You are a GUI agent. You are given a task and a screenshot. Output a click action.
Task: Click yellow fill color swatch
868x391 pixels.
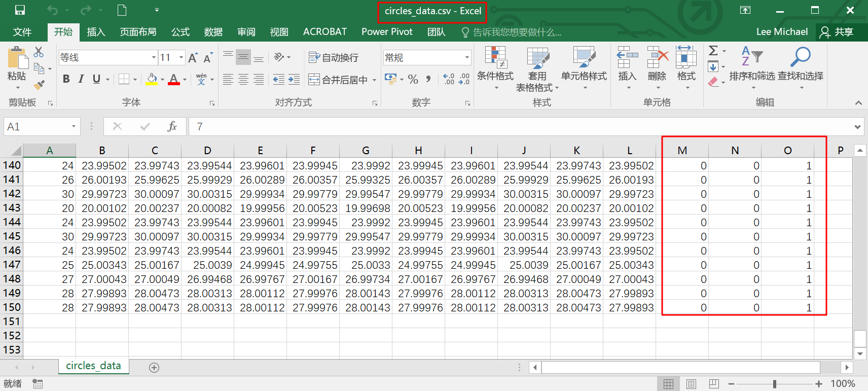(152, 79)
